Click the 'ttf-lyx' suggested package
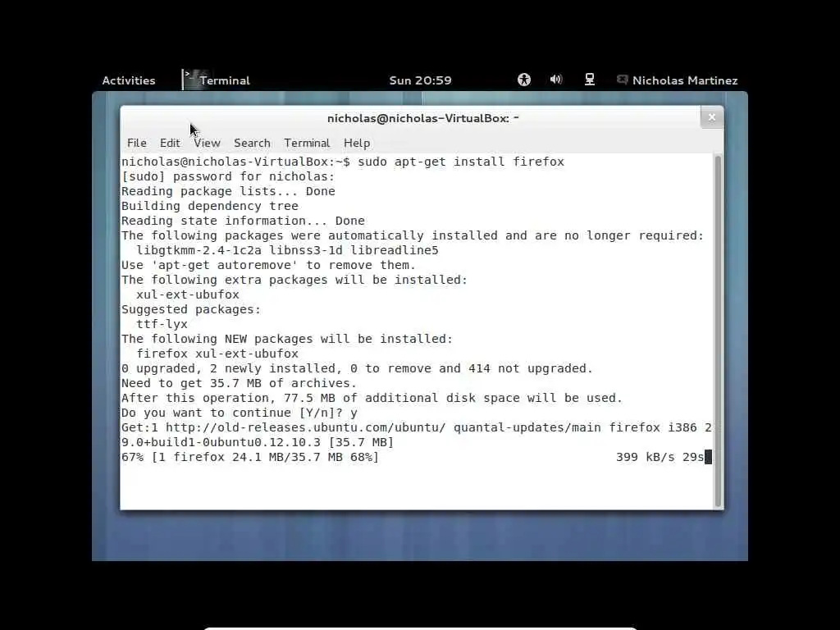This screenshot has height=630, width=840. 162,324
